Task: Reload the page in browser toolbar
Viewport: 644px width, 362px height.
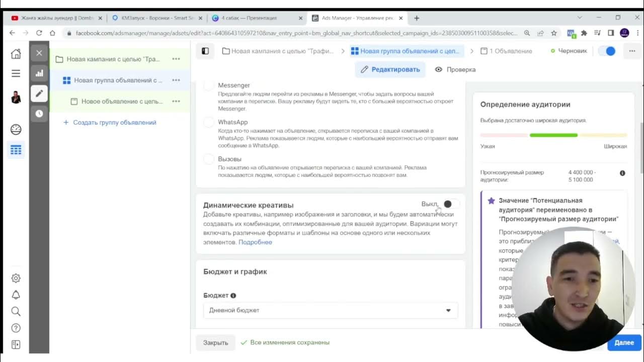Action: [39, 33]
